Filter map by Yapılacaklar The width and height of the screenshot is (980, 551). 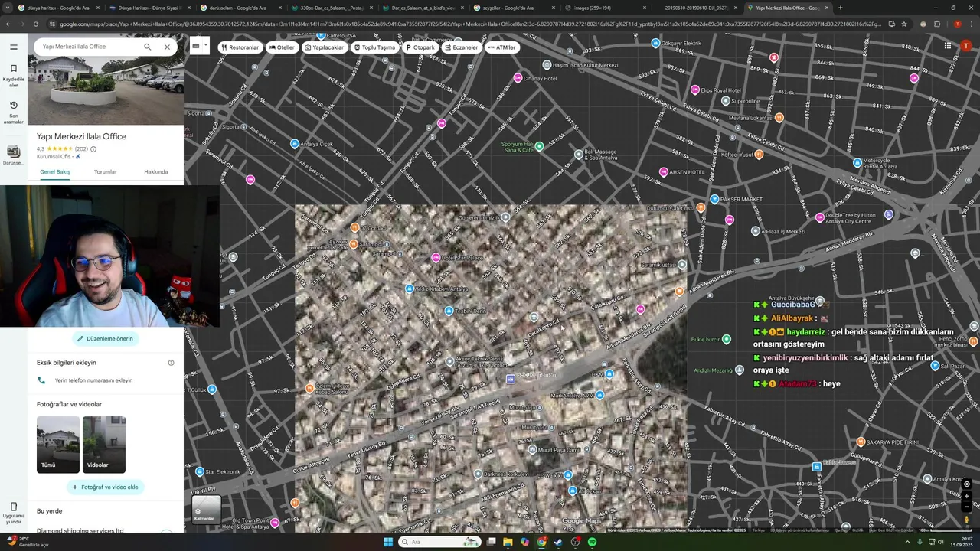(324, 47)
